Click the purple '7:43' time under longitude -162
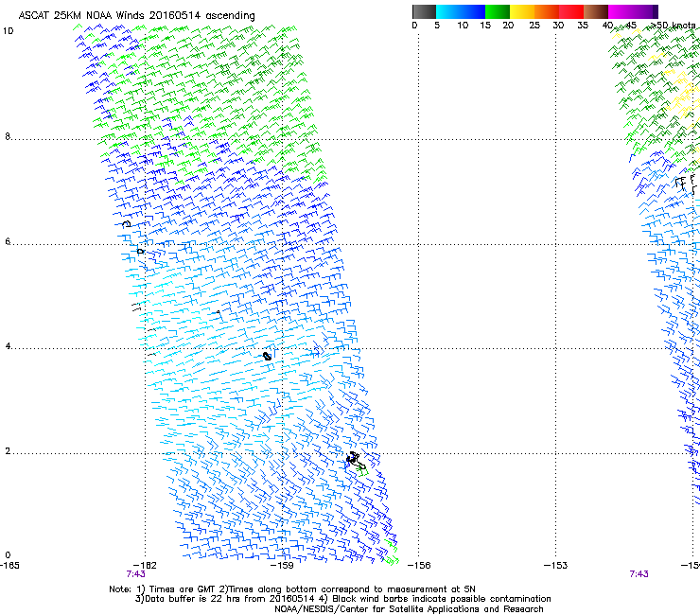700x615 pixels. tap(135, 574)
